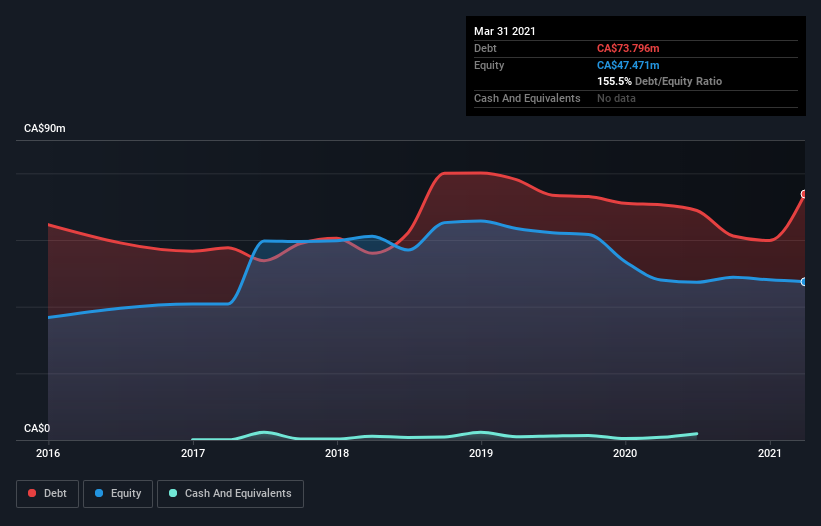This screenshot has height=526, width=821.
Task: Select the 2018 x-axis label
Action: tap(337, 453)
